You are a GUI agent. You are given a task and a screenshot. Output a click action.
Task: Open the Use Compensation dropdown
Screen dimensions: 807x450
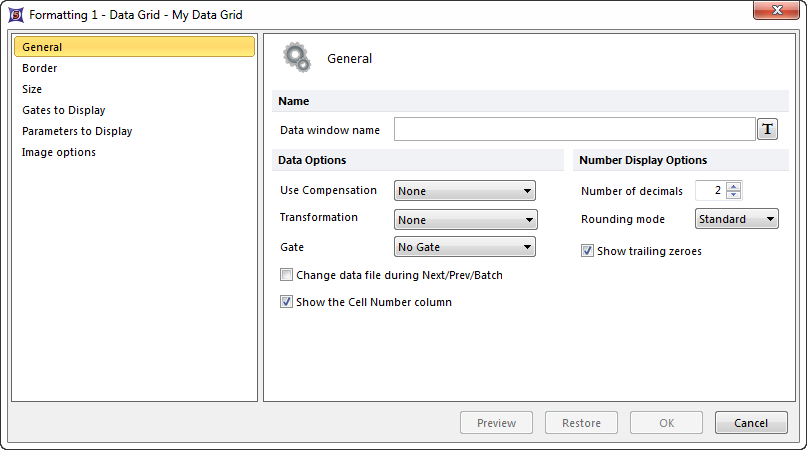[465, 191]
